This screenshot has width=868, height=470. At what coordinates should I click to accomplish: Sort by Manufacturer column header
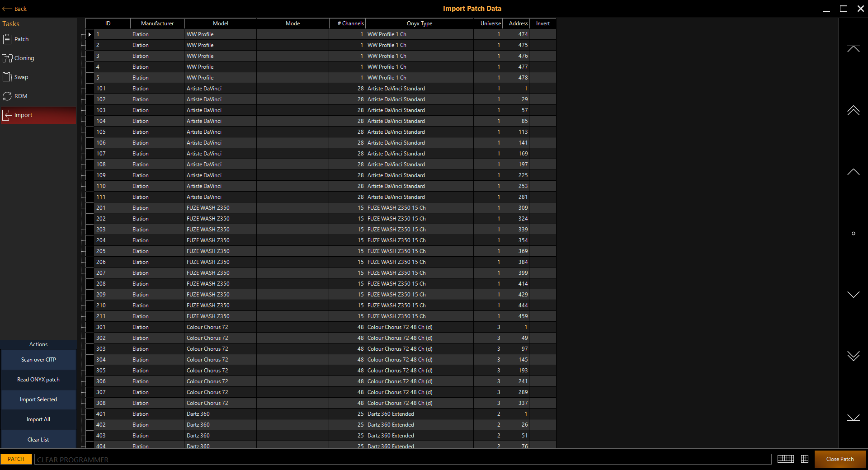coord(157,23)
